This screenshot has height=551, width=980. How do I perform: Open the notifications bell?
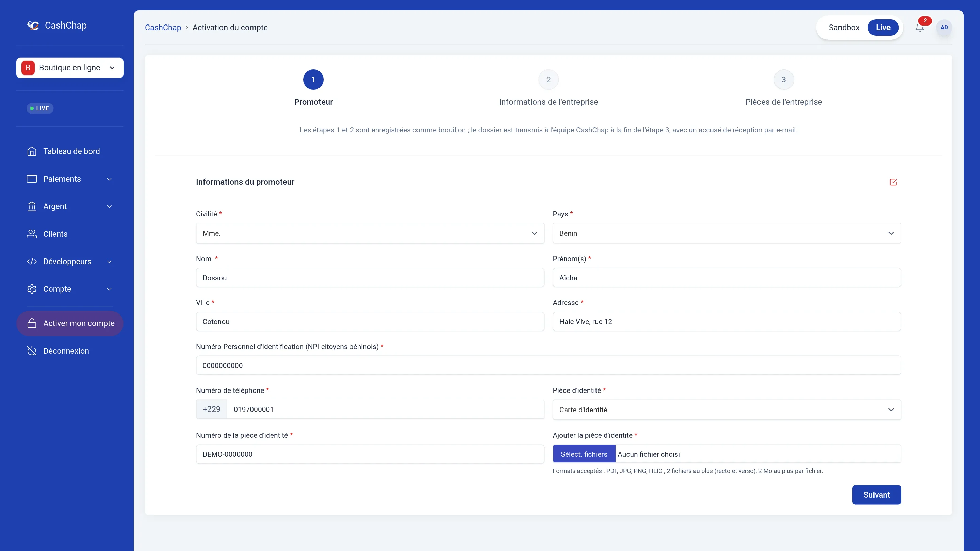pos(919,27)
